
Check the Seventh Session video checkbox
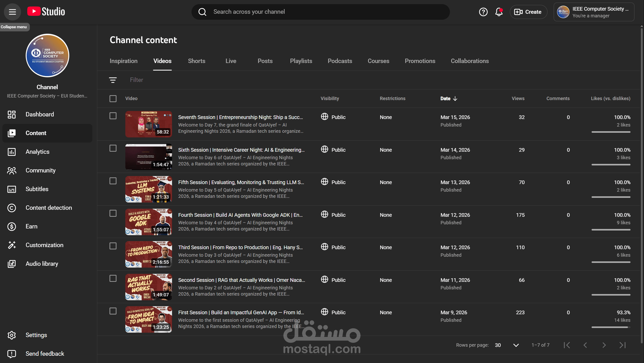click(113, 116)
